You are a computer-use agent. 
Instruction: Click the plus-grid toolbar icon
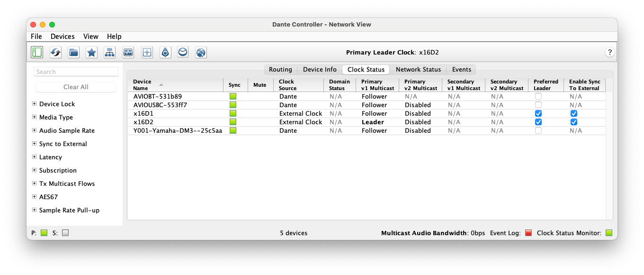coord(147,52)
